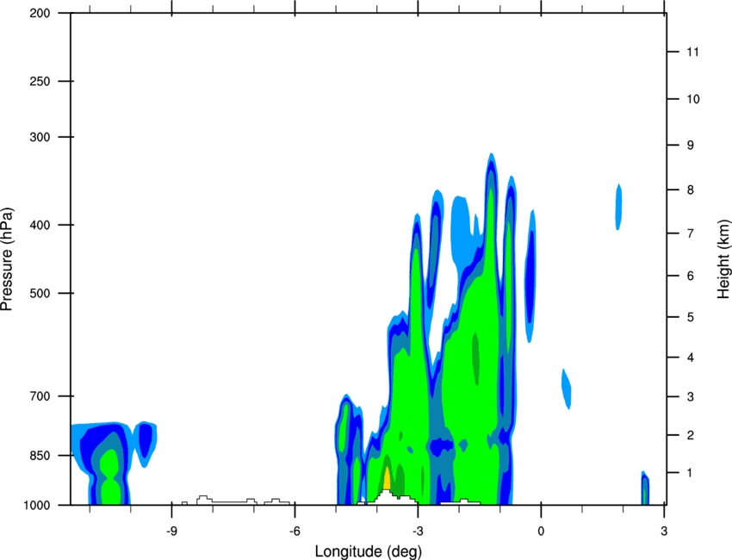The height and width of the screenshot is (560, 732).
Task: Click the 400 pressure tick label
Action: point(40,225)
